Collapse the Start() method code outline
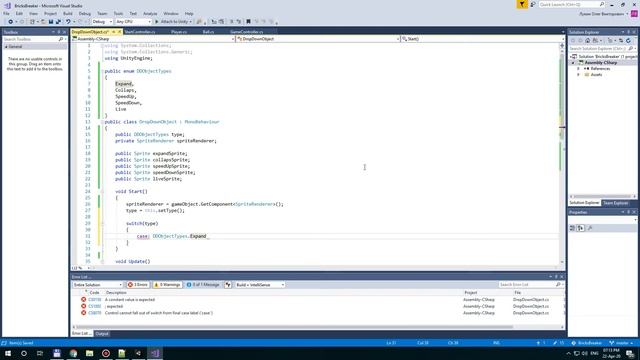Screen dimensions: 640x360 point(102,191)
